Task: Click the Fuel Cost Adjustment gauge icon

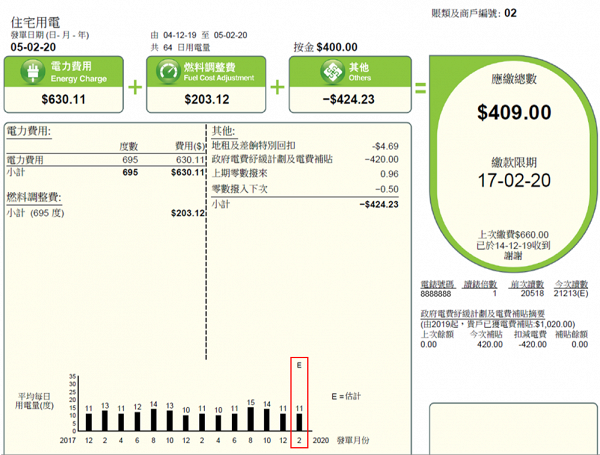Action: [x=168, y=71]
